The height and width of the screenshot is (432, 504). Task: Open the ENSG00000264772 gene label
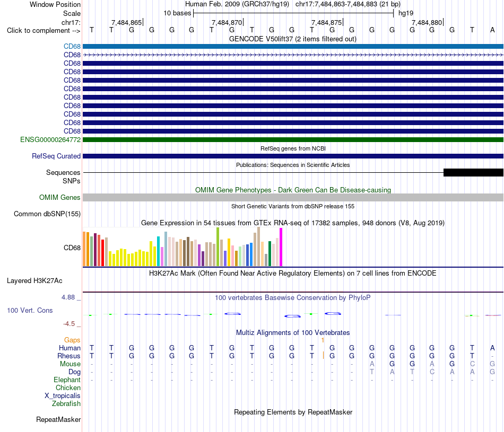tap(50, 140)
